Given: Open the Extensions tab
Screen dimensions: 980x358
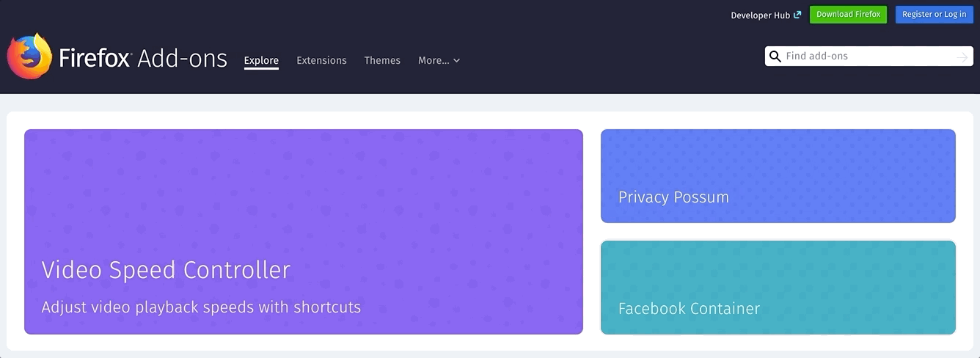Looking at the screenshot, I should coord(321,60).
